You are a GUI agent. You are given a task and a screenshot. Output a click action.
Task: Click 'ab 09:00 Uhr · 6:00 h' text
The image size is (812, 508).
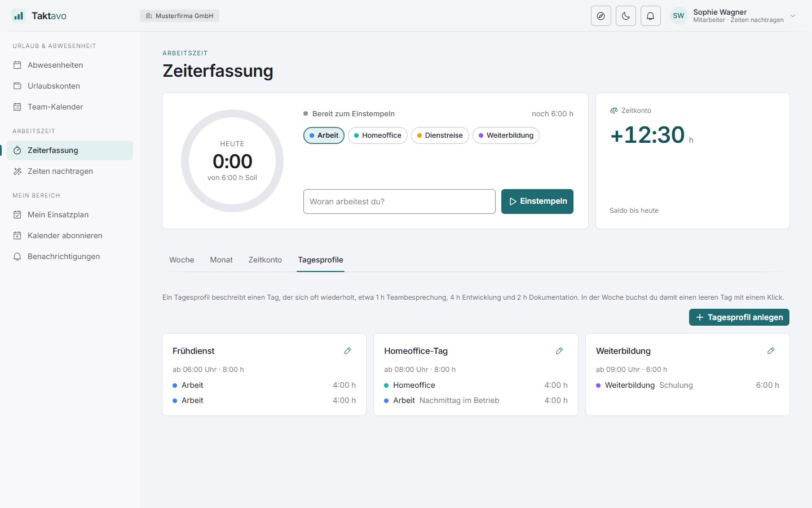[x=632, y=370]
